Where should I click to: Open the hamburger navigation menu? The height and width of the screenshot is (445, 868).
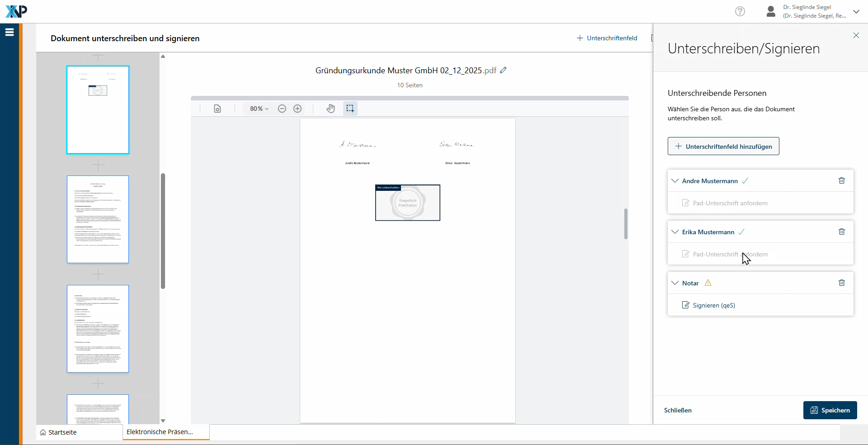(x=9, y=32)
